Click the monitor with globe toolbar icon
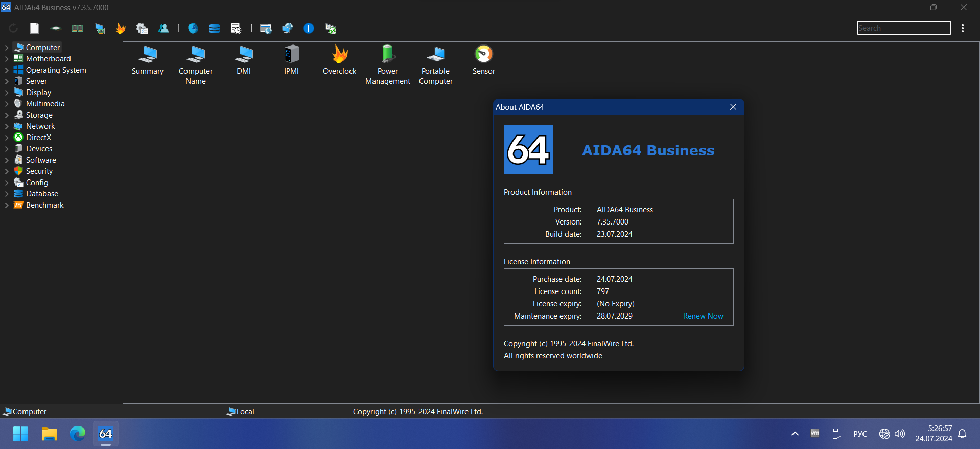This screenshot has width=980, height=449. [287, 28]
